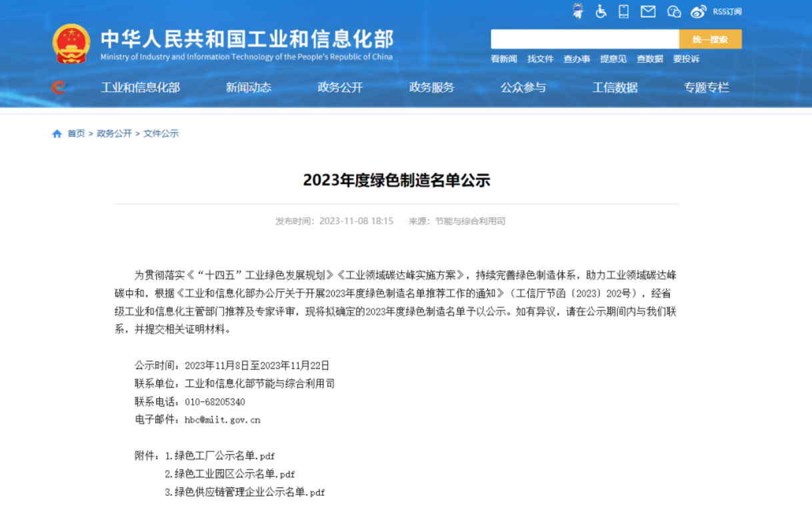Click the RSS订阅 link

(x=727, y=11)
